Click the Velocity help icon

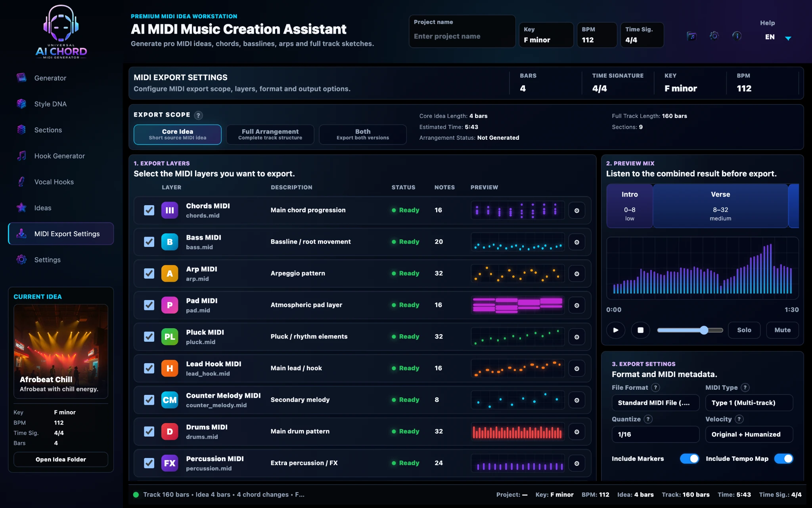pyautogui.click(x=739, y=419)
